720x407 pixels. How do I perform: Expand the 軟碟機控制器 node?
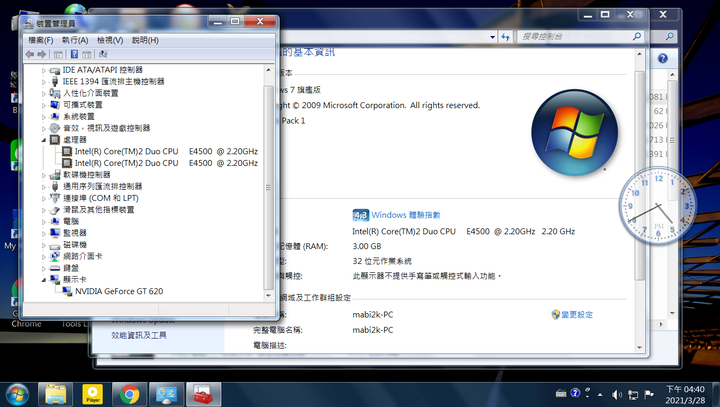click(x=44, y=175)
